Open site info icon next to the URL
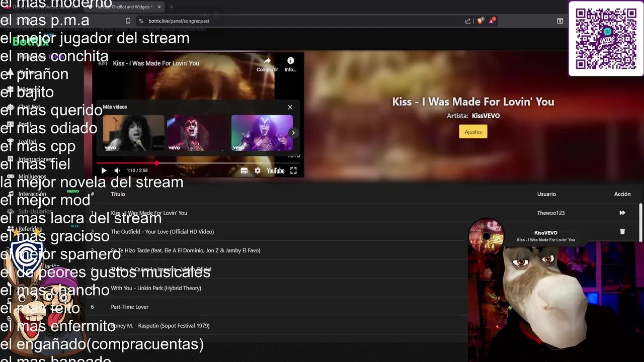Image resolution: width=644 pixels, height=362 pixels. [141, 21]
